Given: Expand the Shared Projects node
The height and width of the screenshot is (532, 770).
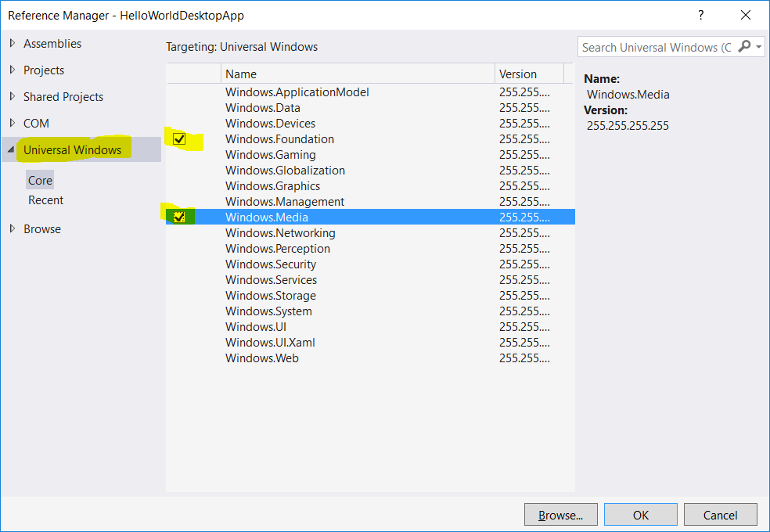Looking at the screenshot, I should [x=13, y=96].
